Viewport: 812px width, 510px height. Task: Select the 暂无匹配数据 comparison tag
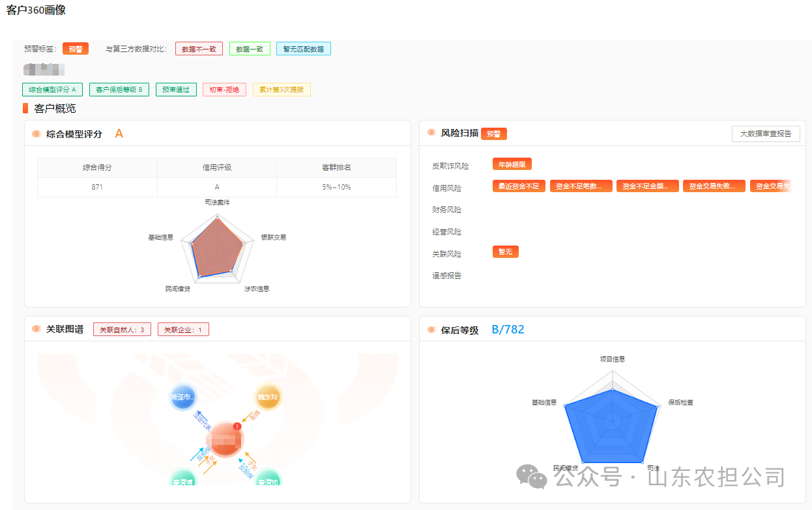point(303,49)
